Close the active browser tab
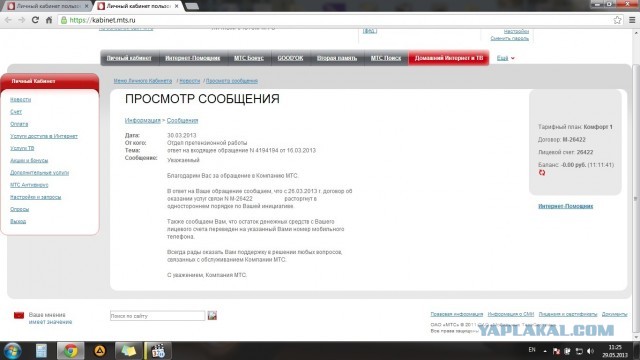640x360 pixels. [x=177, y=6]
